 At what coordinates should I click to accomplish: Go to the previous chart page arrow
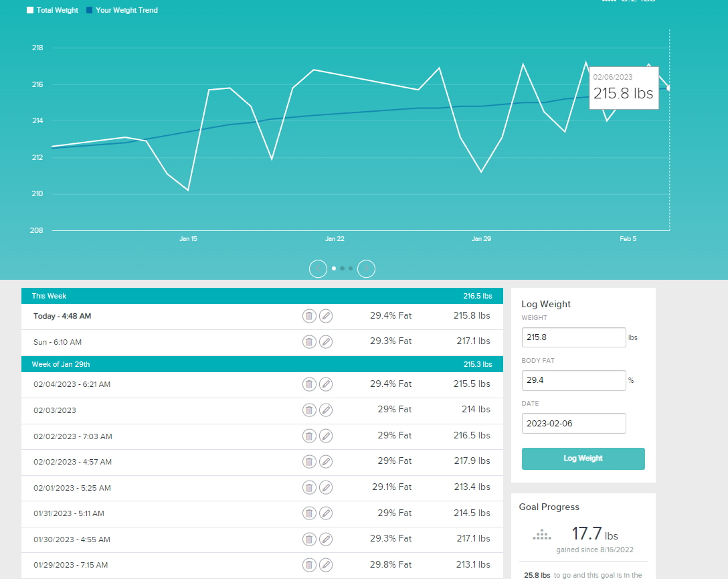coord(318,268)
